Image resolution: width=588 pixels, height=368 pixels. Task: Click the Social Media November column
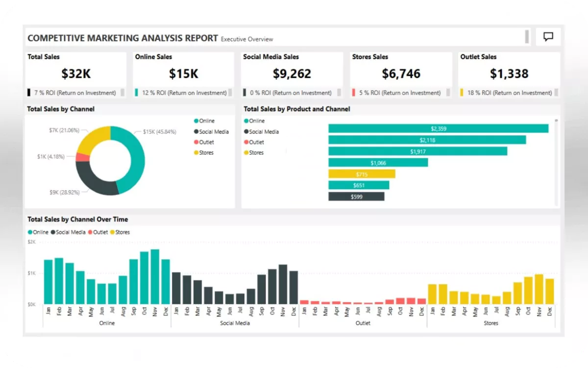pos(283,285)
